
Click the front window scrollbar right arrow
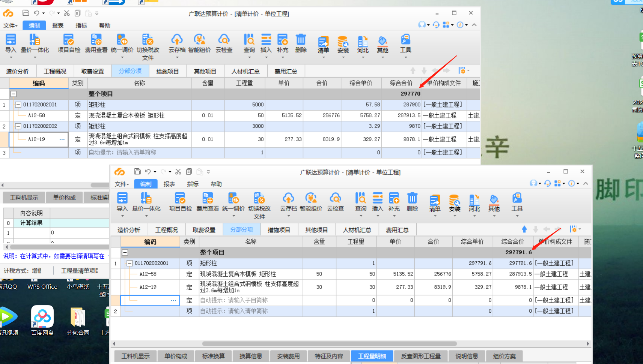click(588, 343)
